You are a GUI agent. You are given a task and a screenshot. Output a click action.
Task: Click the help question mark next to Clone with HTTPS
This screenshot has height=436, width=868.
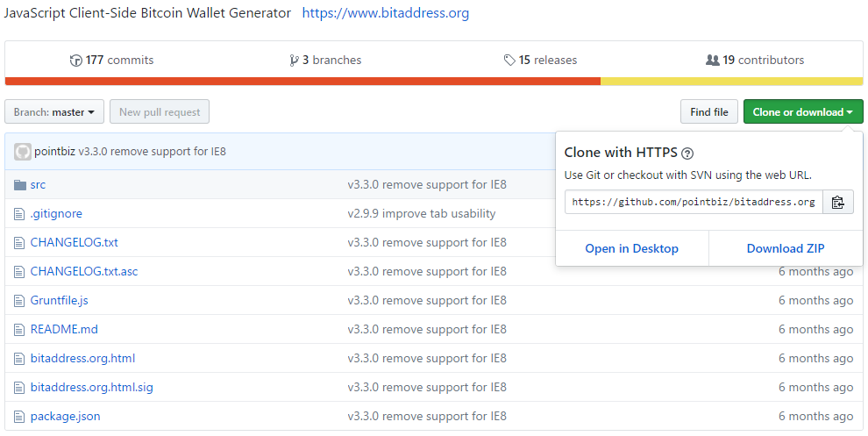pos(687,154)
